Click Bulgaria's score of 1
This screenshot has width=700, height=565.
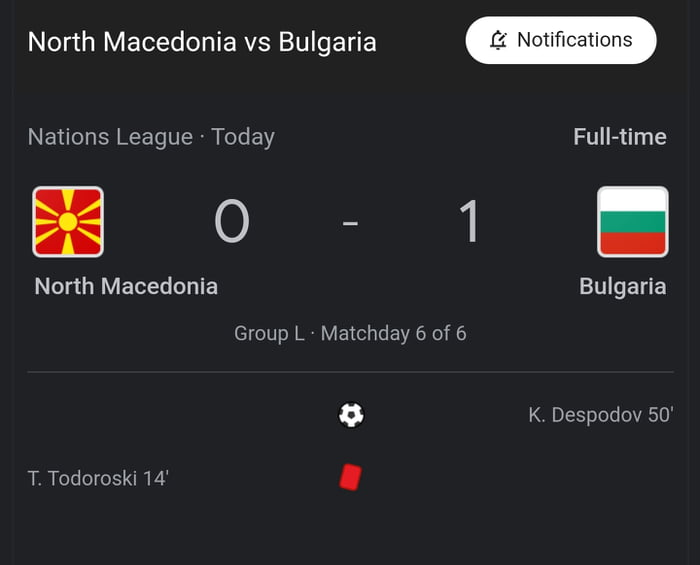click(x=469, y=222)
